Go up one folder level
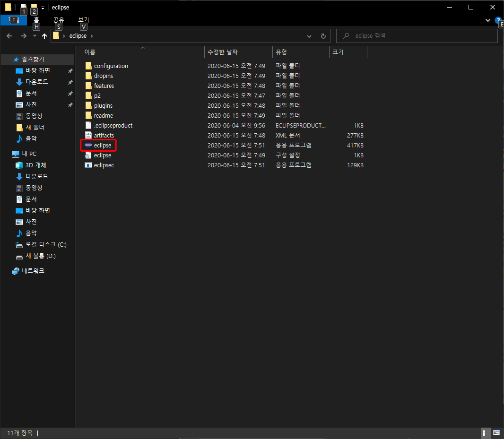This screenshot has width=504, height=439. 44,36
